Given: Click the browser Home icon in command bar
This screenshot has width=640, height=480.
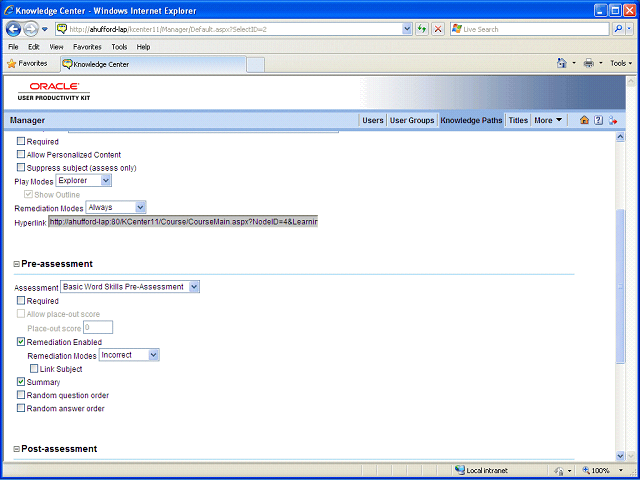Looking at the screenshot, I should tap(562, 63).
